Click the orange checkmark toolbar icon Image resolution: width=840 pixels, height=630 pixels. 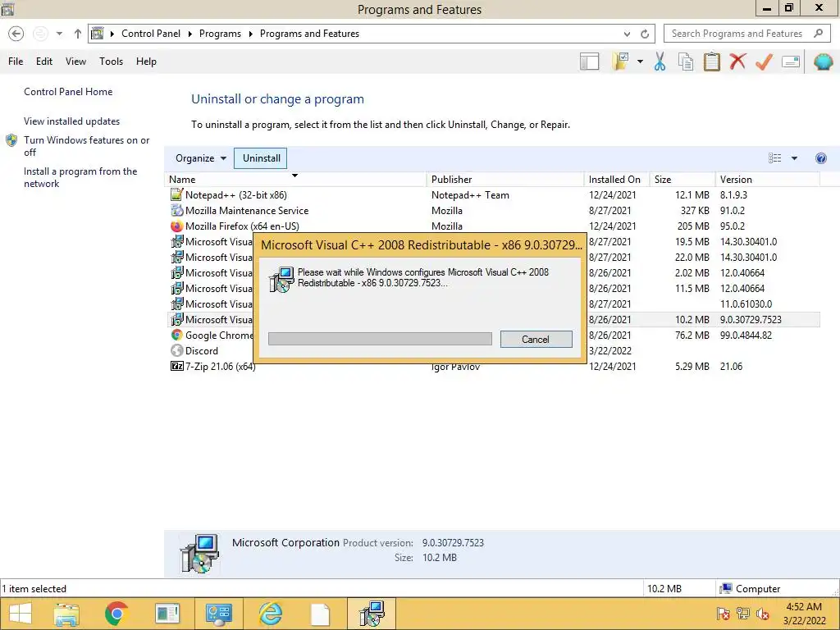[x=764, y=62]
